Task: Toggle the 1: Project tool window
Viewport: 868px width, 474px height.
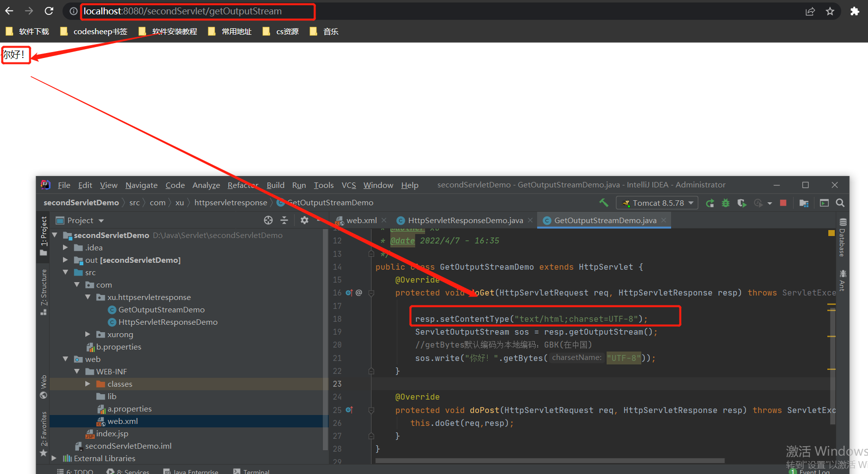Action: [44, 236]
